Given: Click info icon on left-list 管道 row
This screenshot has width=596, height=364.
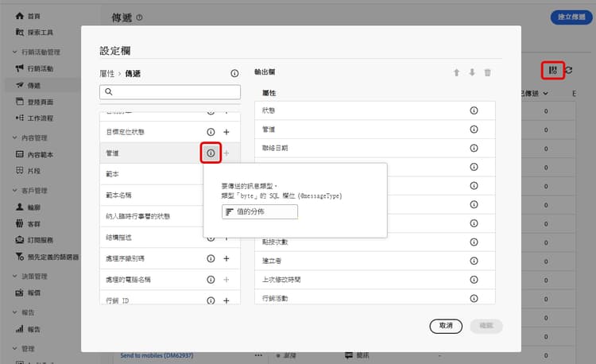Looking at the screenshot, I should pos(211,153).
